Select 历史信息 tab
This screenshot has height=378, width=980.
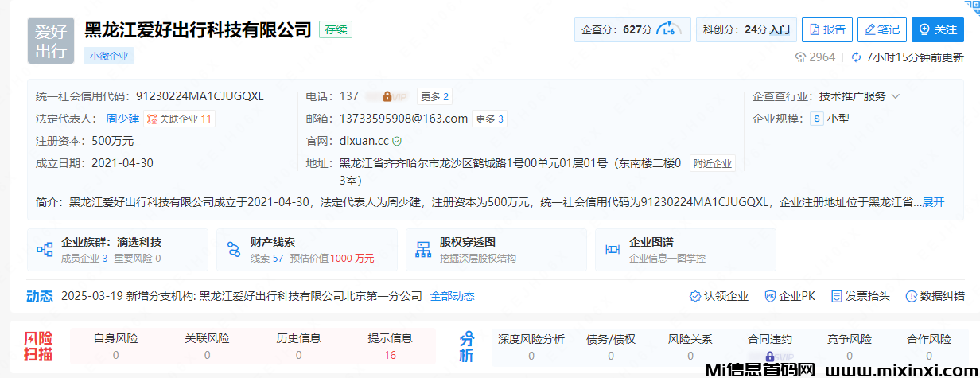click(x=299, y=346)
